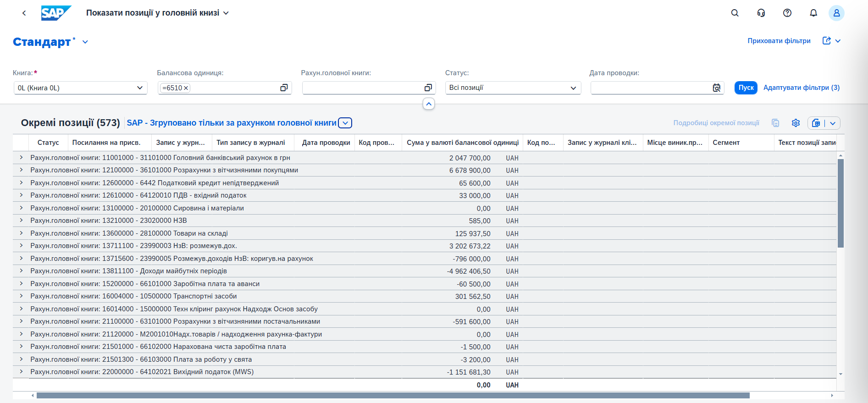The width and height of the screenshot is (868, 403).
Task: Open the search magnifier icon
Action: coord(735,13)
